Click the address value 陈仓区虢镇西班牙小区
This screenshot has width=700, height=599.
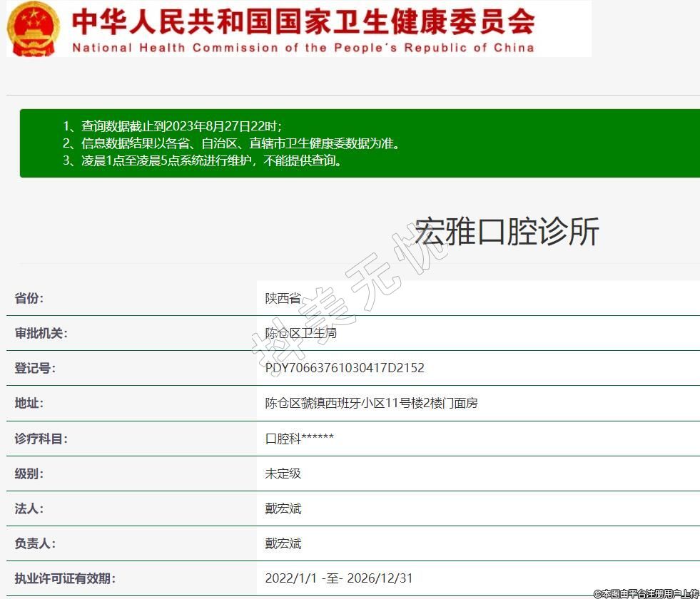tap(371, 403)
